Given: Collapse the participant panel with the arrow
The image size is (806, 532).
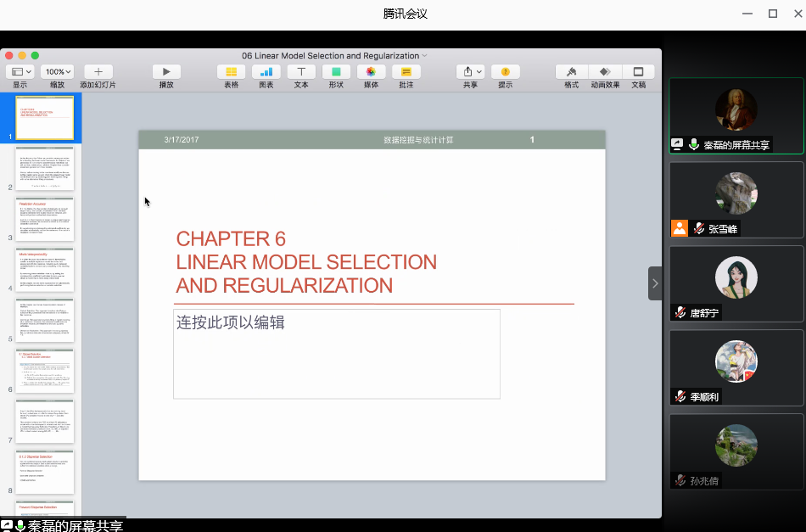Looking at the screenshot, I should click(655, 283).
